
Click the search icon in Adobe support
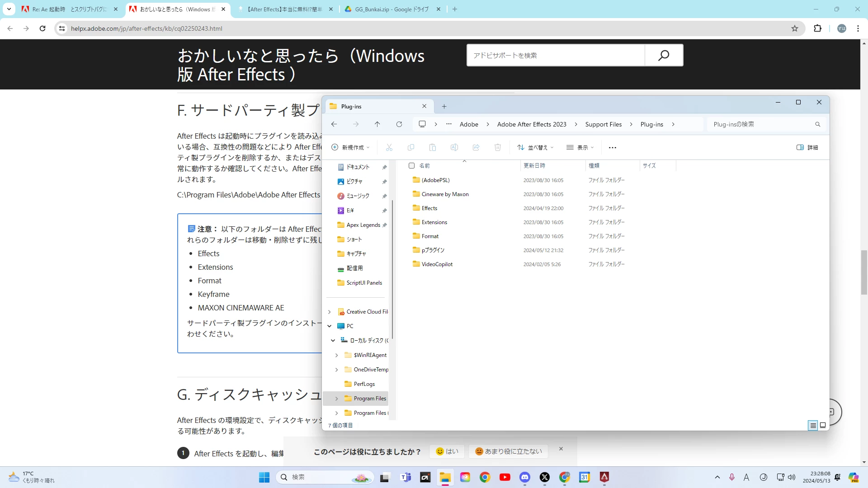coord(663,55)
